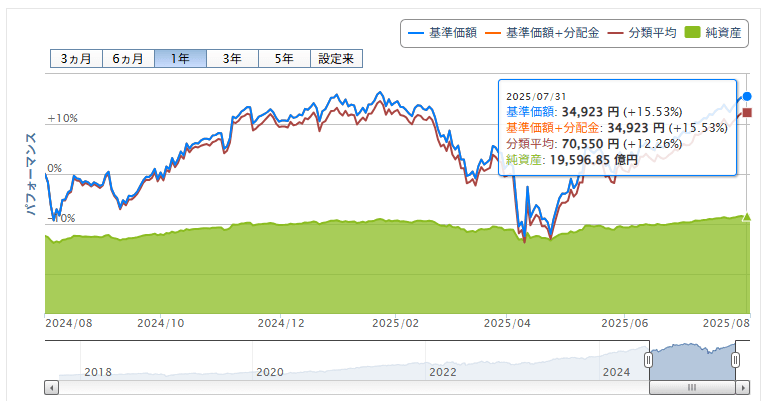Viewport: 770px width, 401px height.
Task: Select the 3ヵ月 period tab
Action: 76,59
